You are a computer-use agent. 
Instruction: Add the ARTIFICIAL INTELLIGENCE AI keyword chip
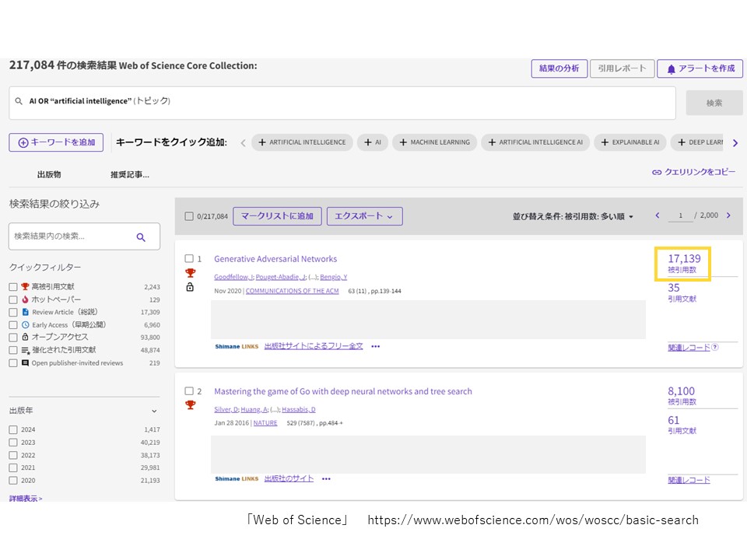pyautogui.click(x=535, y=142)
